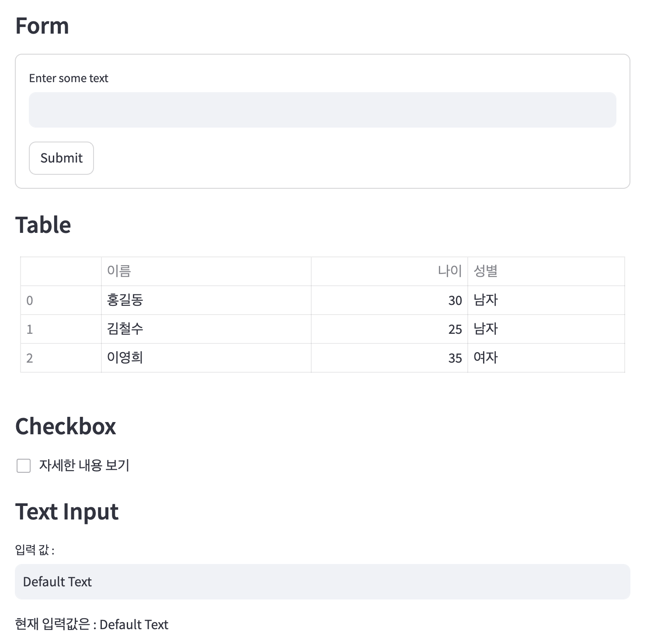
Task: Click the '여자' gender cell
Action: coord(546,358)
